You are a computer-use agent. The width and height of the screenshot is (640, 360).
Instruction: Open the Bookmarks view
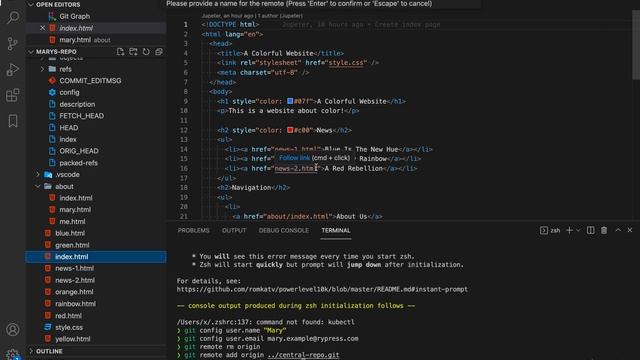(13, 121)
